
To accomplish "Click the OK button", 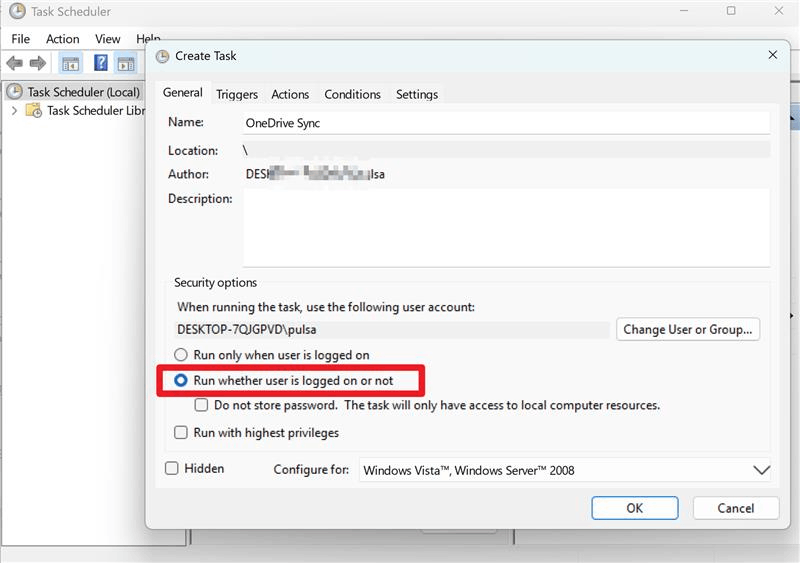I will tap(635, 508).
